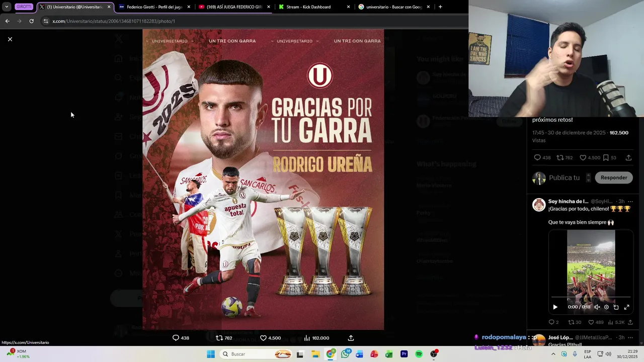Open Spotify from the taskbar
This screenshot has width=644, height=362.
pyautogui.click(x=419, y=354)
